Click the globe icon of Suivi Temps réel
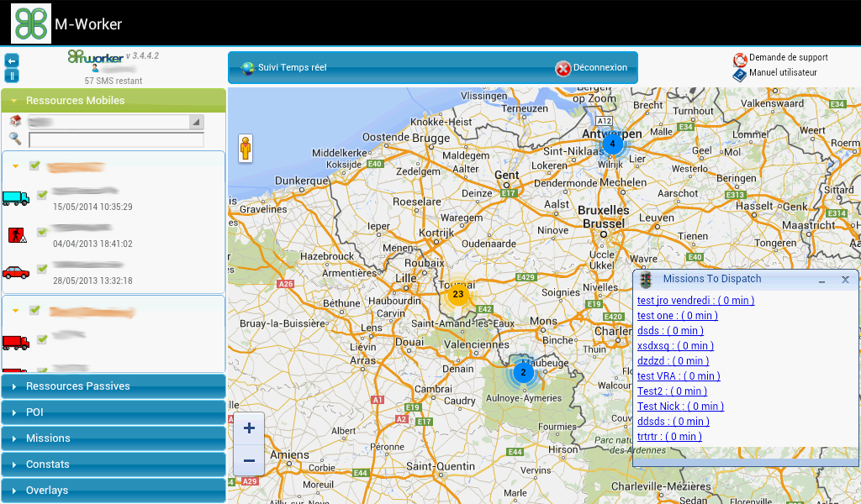Viewport: 861px width, 504px height. coord(248,68)
